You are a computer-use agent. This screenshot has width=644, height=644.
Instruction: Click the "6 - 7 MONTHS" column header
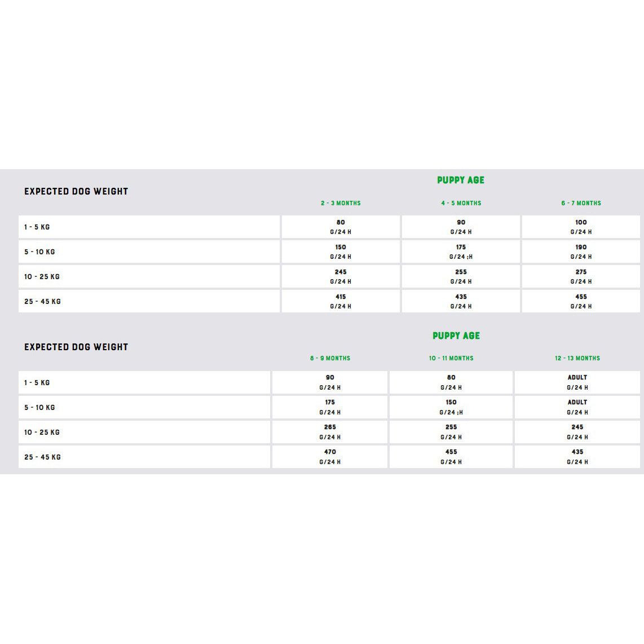click(581, 203)
